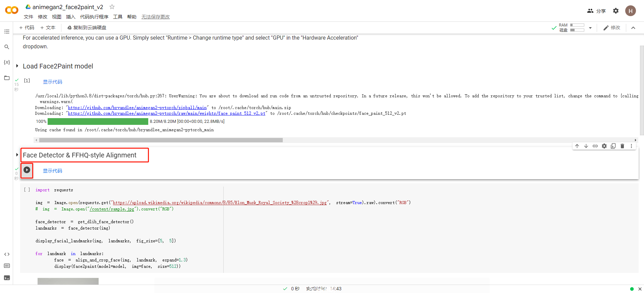644x293 pixels.
Task: Open the 工具 menu
Action: [x=118, y=17]
